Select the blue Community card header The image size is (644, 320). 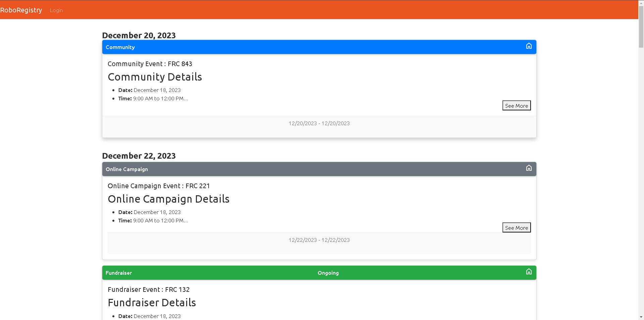pos(319,47)
